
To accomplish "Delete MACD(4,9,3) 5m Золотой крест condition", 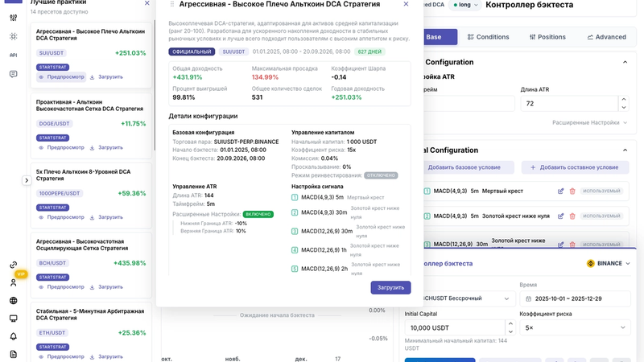I will pyautogui.click(x=572, y=216).
